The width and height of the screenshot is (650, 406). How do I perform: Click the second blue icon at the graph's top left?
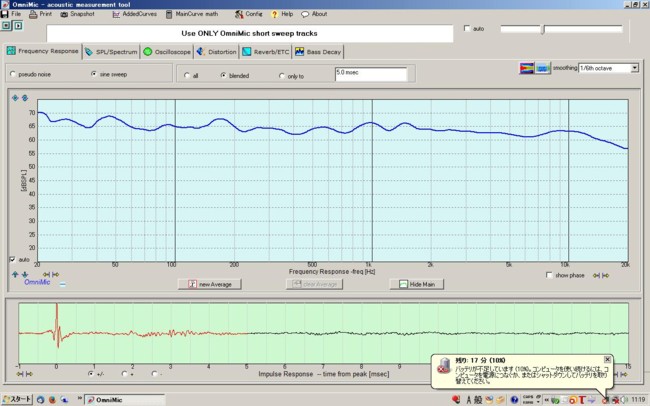click(x=25, y=98)
